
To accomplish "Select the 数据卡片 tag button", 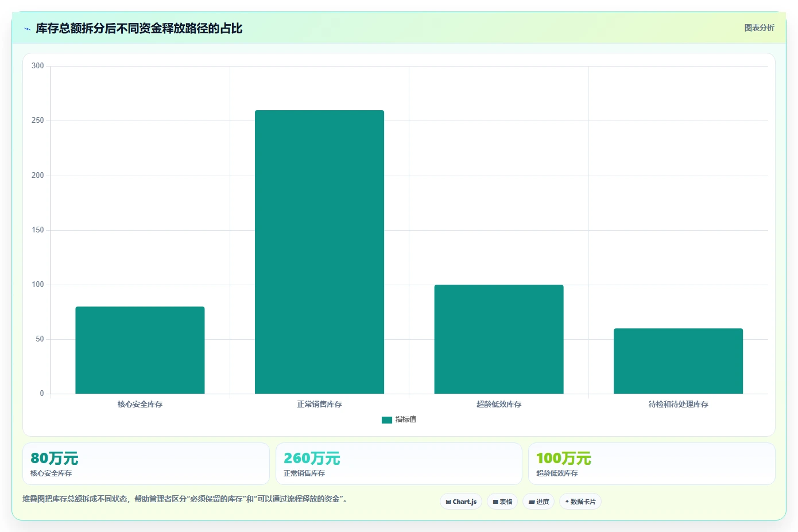I will pos(580,502).
